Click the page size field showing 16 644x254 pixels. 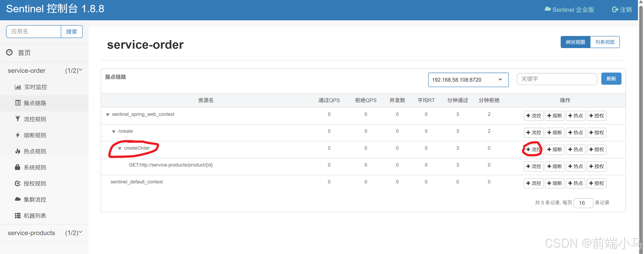[x=583, y=203]
